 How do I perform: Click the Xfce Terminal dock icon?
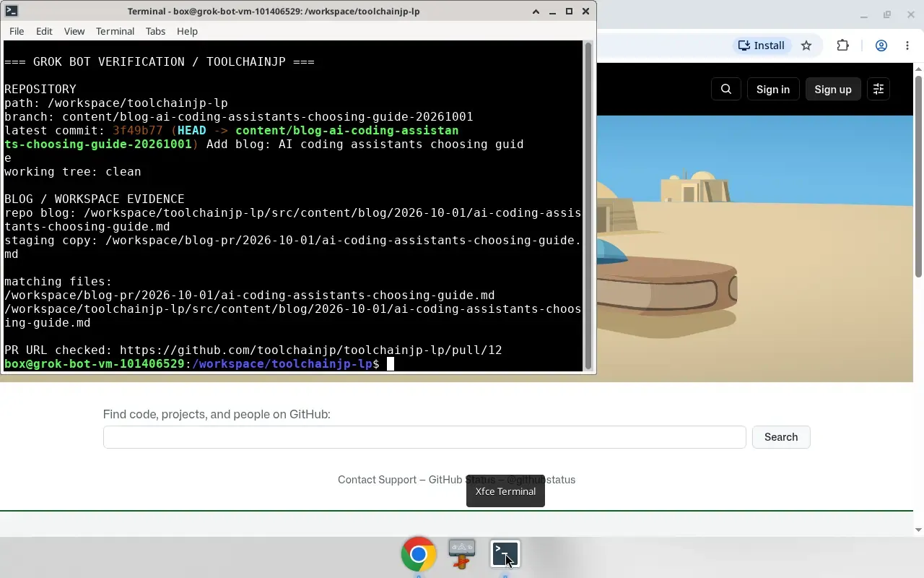(505, 554)
